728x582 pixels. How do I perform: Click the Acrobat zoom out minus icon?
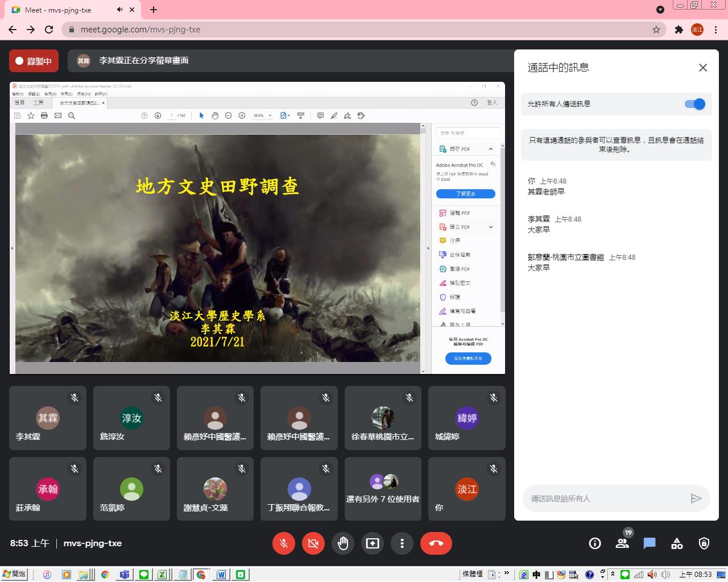(228, 115)
